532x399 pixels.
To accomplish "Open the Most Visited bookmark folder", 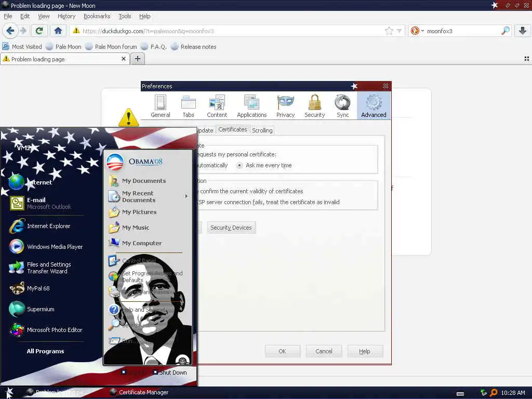I will (x=22, y=46).
